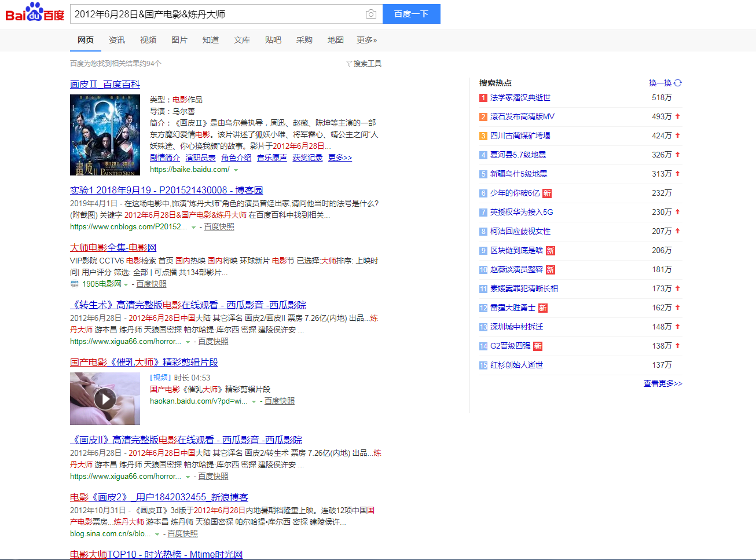Open the 角色介绍 sublink

point(236,158)
